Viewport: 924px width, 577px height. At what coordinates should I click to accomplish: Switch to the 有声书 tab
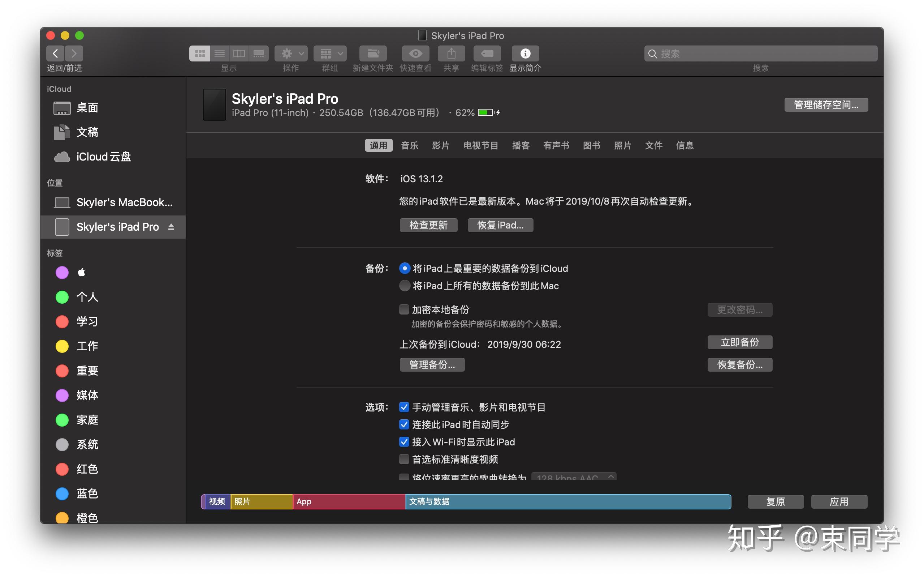pos(557,145)
